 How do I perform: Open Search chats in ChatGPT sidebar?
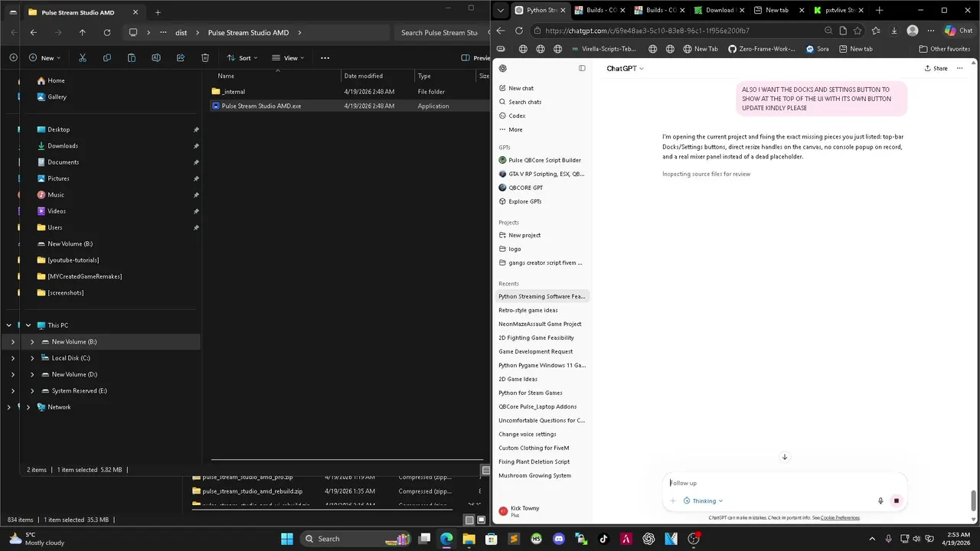(543, 102)
